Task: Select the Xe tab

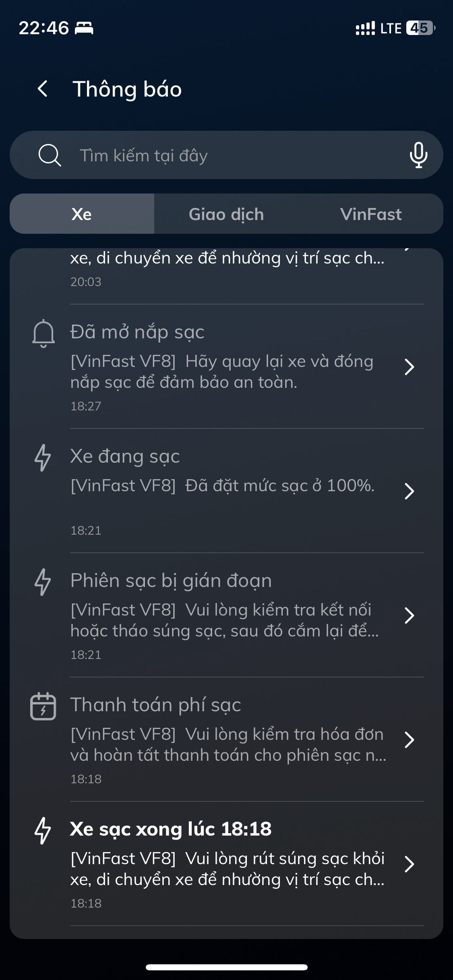Action: pos(82,214)
